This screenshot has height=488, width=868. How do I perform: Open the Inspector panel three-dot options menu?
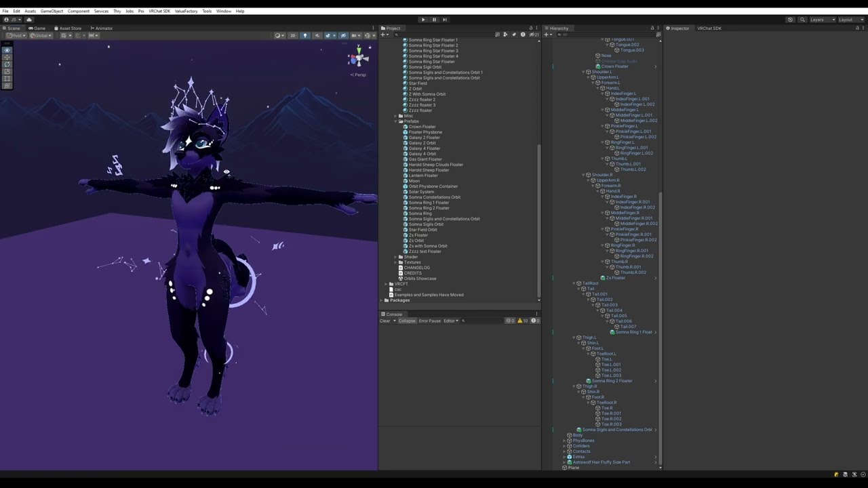click(x=864, y=28)
